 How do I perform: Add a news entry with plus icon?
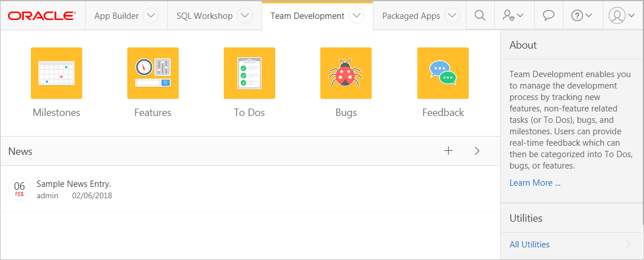[x=449, y=151]
